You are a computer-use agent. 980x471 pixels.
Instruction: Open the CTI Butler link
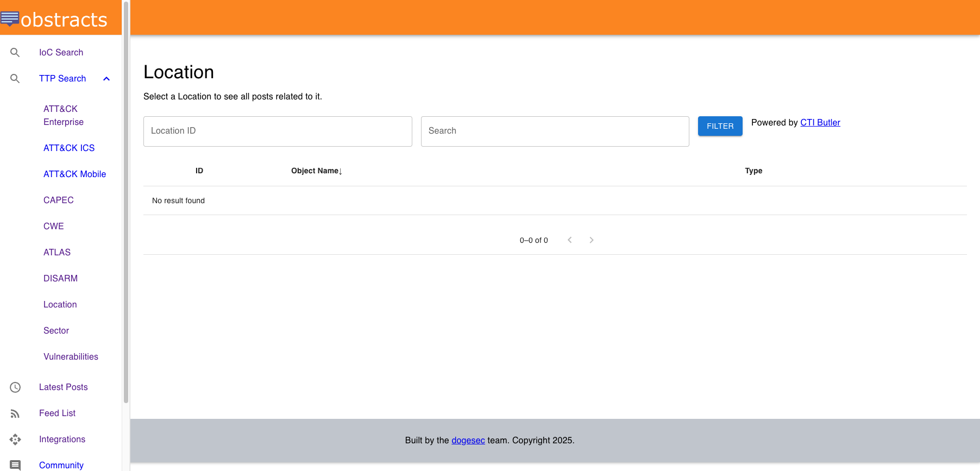click(820, 123)
